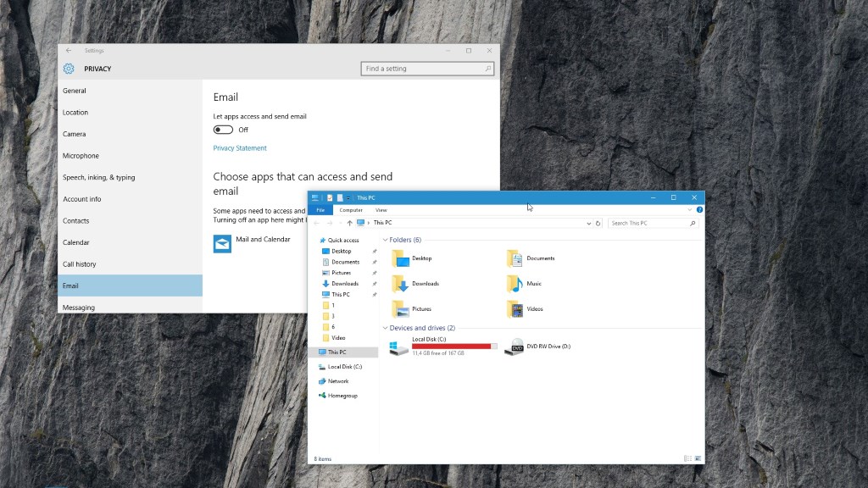This screenshot has height=488, width=868.
Task: Open the Desktop folder icon in Folders
Action: point(400,258)
